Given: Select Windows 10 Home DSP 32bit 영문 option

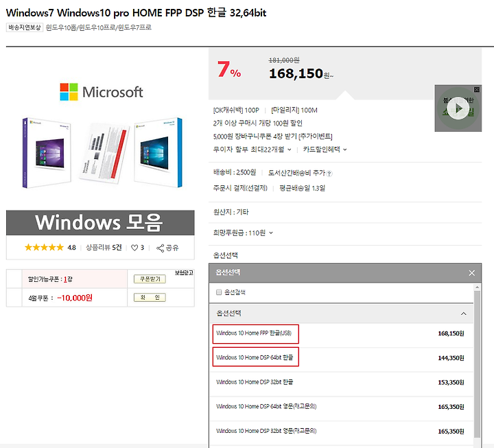Looking at the screenshot, I should point(342,432).
